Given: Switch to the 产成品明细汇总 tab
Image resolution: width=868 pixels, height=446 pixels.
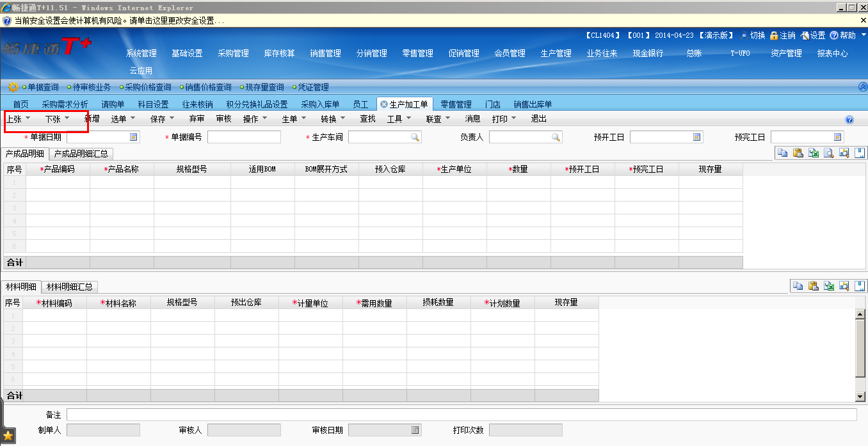Looking at the screenshot, I should (x=81, y=154).
